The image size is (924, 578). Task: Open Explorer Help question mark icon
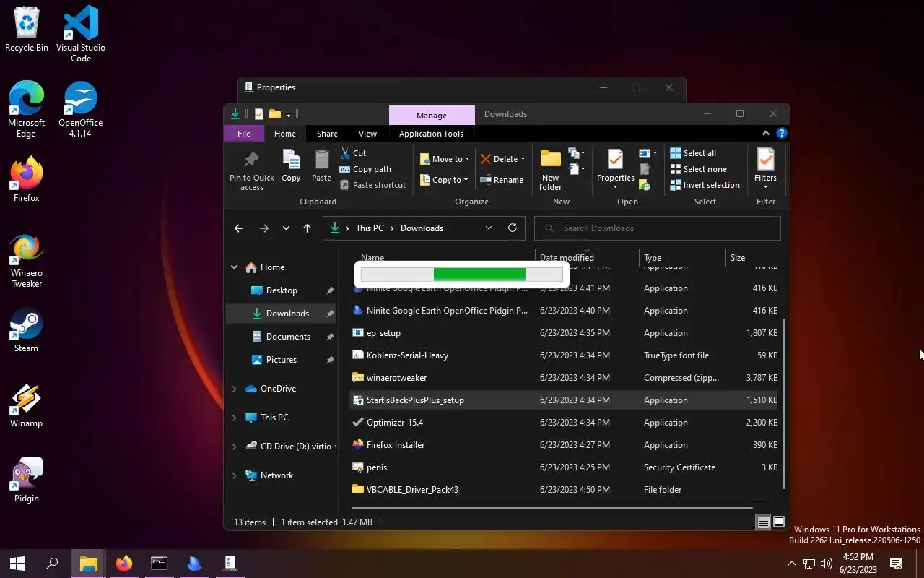pyautogui.click(x=781, y=134)
